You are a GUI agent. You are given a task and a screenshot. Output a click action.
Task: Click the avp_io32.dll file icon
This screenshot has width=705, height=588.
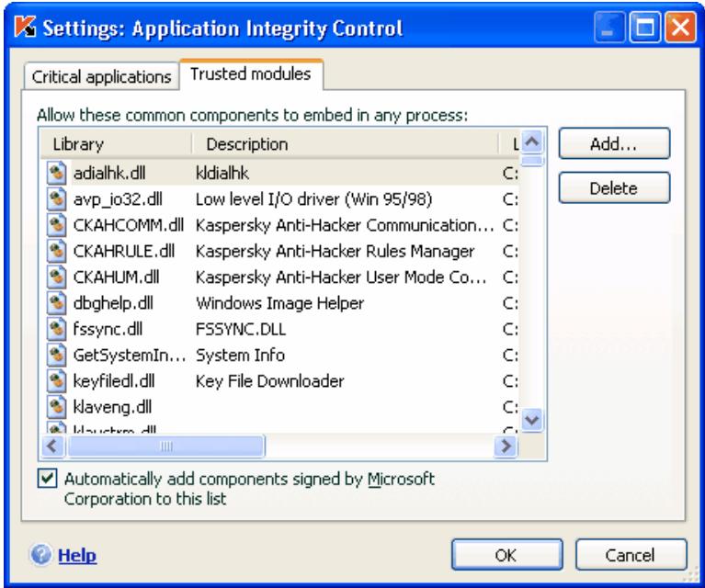pos(57,199)
